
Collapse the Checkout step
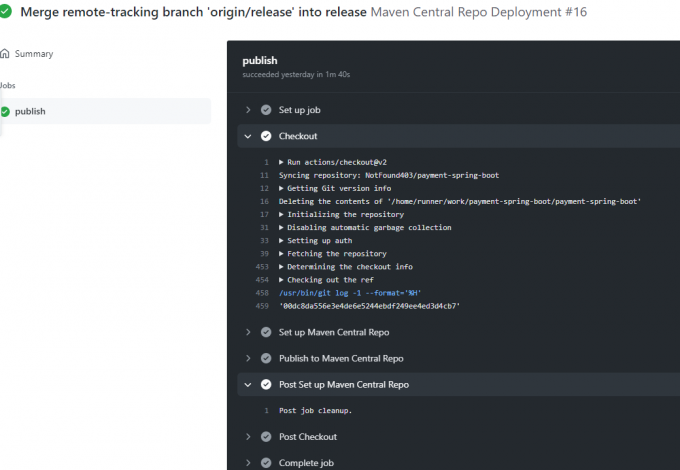click(x=248, y=136)
